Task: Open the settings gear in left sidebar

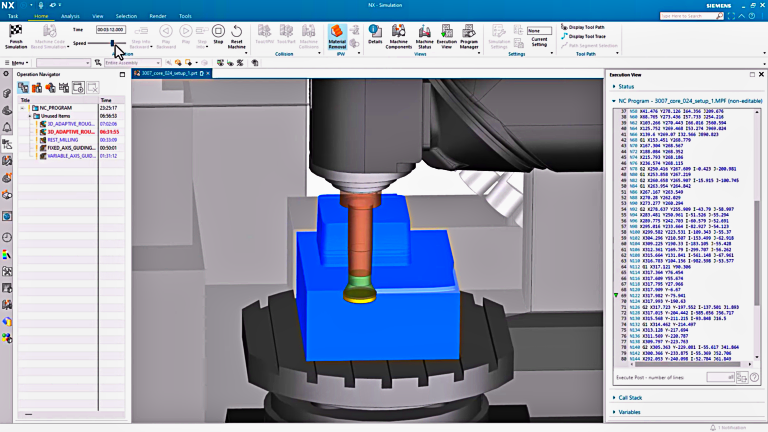Action: [x=6, y=73]
